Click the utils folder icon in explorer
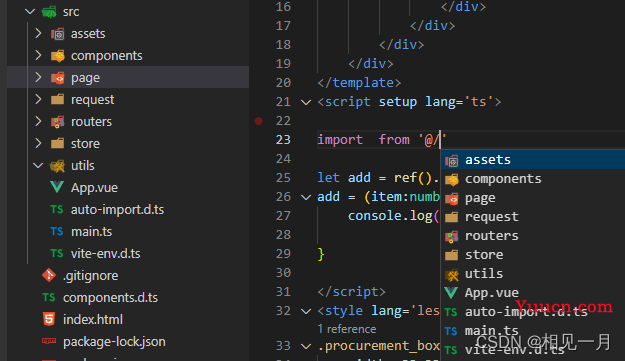This screenshot has width=625, height=361. [57, 166]
